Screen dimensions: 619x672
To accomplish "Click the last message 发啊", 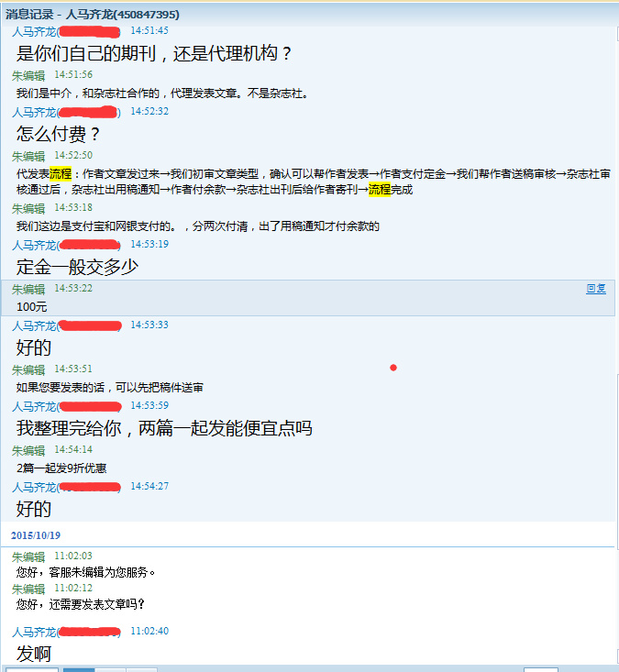I will pos(34,654).
